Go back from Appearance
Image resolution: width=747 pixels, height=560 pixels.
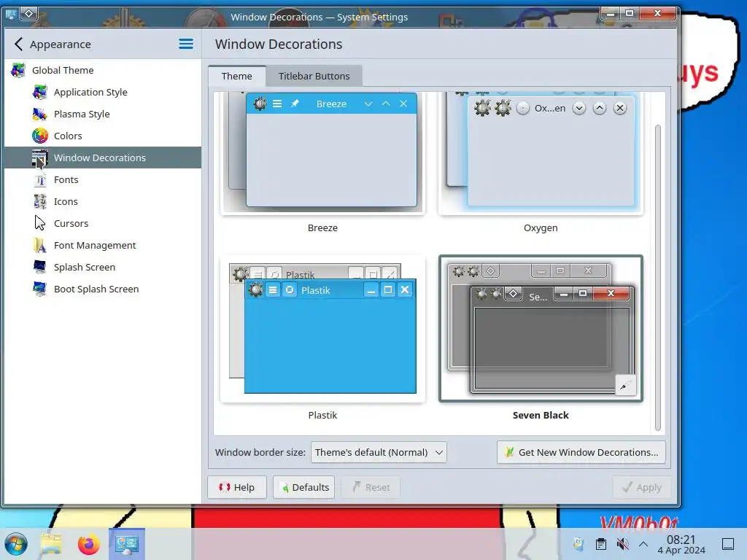(18, 44)
